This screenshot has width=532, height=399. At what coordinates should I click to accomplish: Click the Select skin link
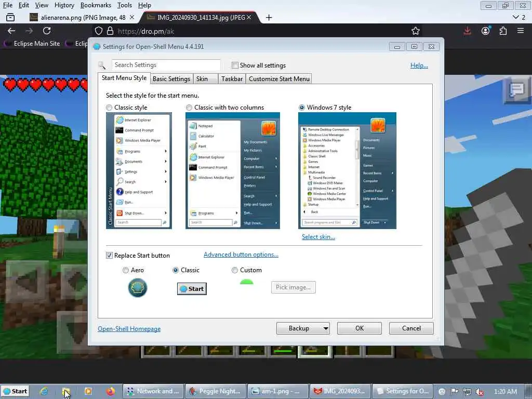tap(318, 237)
